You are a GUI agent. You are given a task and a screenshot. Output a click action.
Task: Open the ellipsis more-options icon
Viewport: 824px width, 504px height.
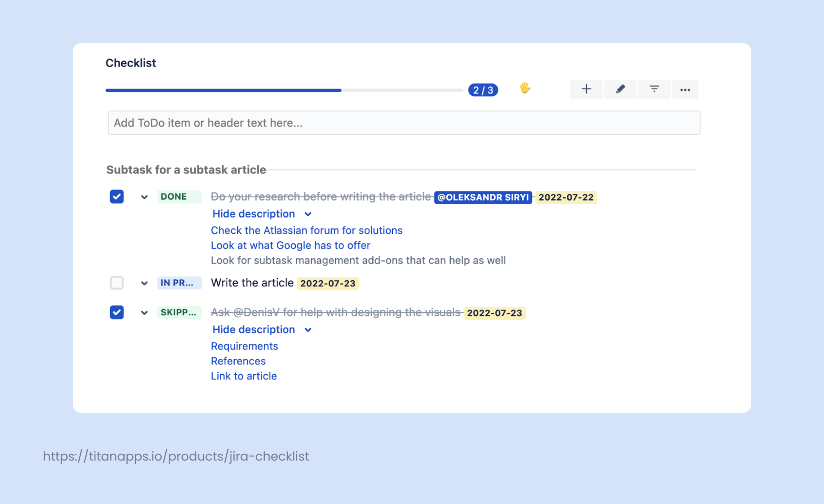pos(685,89)
